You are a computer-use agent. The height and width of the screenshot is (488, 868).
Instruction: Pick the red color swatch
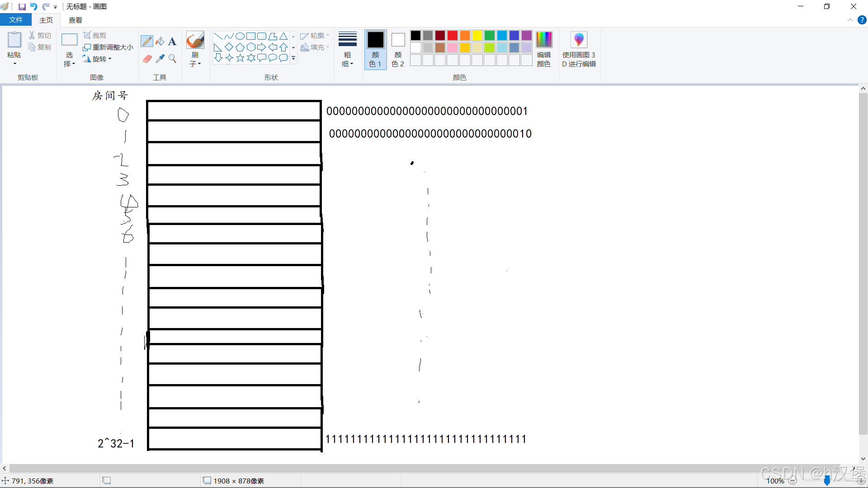coord(453,35)
